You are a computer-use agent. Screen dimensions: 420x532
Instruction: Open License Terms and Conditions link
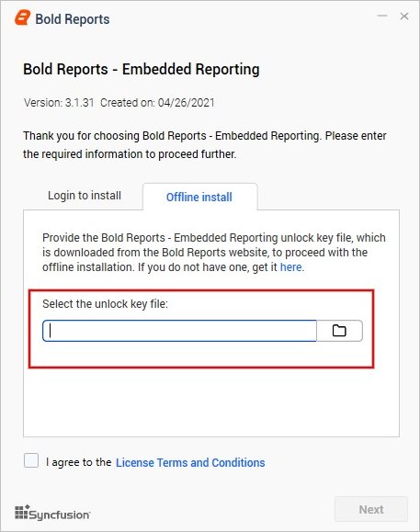pos(190,462)
